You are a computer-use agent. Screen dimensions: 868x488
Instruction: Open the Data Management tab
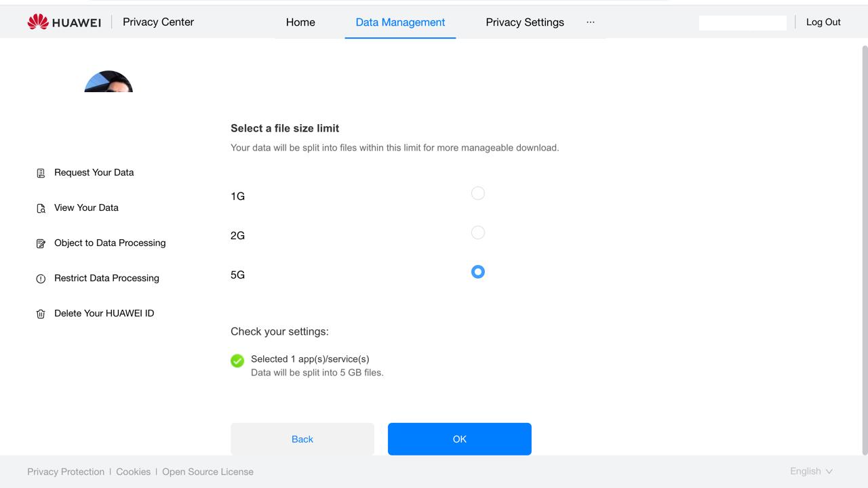pyautogui.click(x=400, y=22)
